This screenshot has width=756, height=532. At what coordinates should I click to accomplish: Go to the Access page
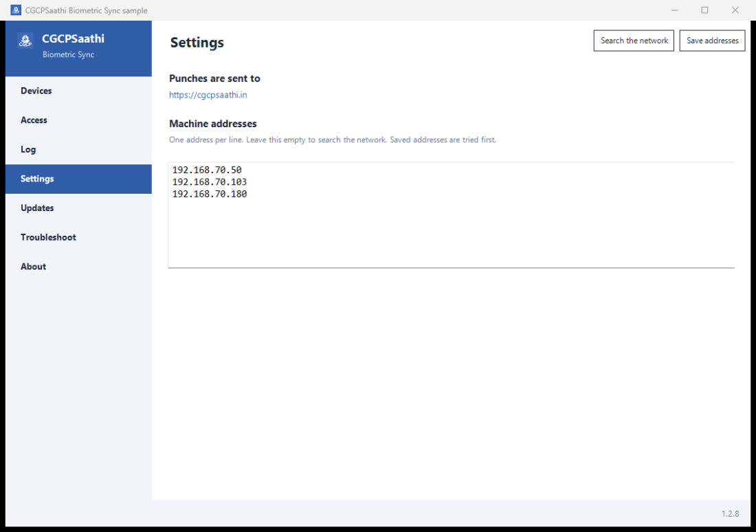pyautogui.click(x=78, y=120)
